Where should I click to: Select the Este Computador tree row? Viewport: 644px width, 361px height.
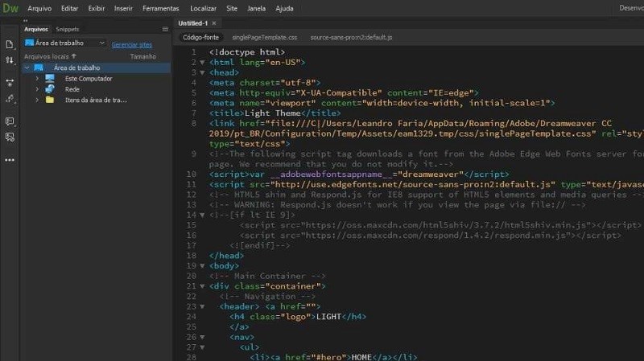pyautogui.click(x=97, y=78)
